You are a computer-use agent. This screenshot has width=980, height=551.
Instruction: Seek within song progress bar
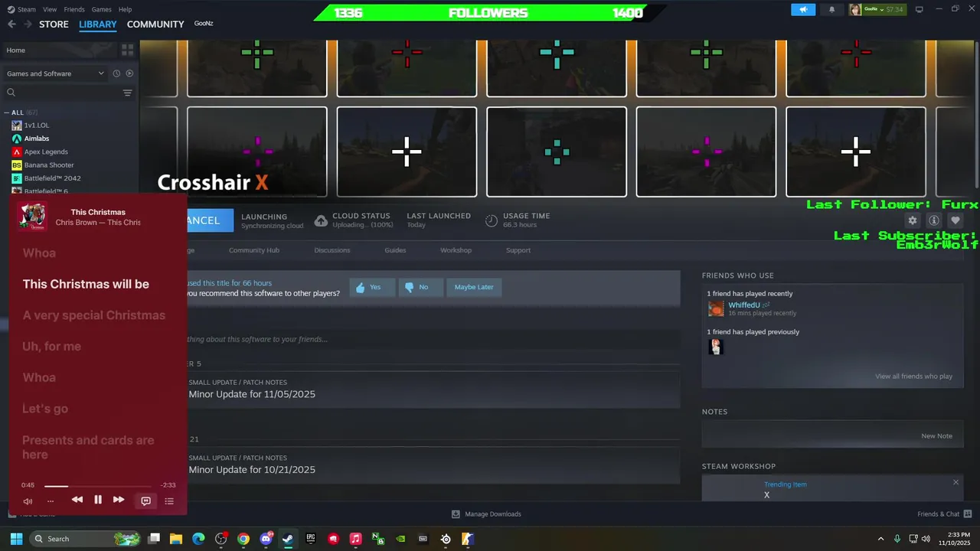pos(98,486)
